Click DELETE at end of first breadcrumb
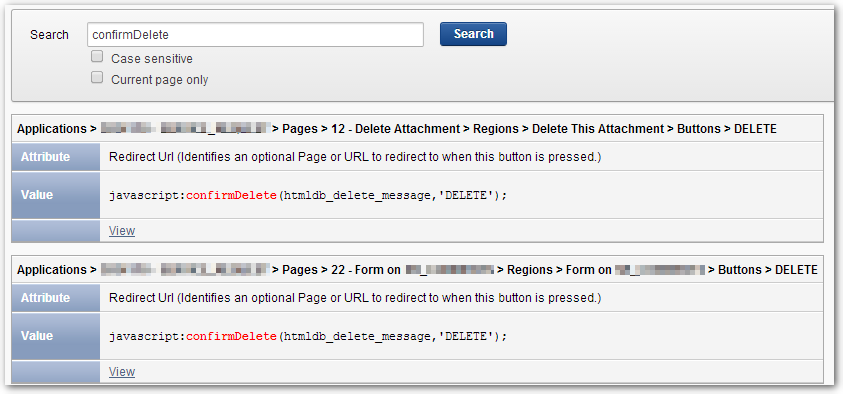This screenshot has height=394, width=843. pos(755,129)
